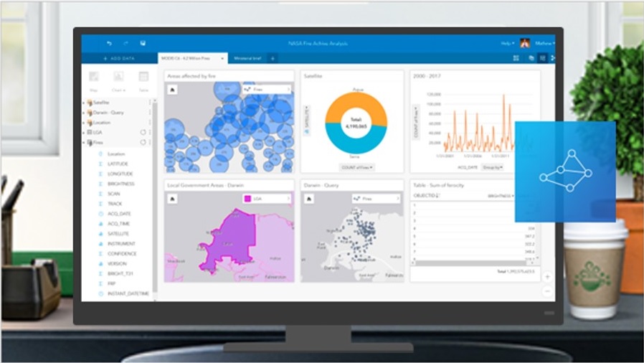Open the legend icon on Darwin - Query map

[x=309, y=199]
